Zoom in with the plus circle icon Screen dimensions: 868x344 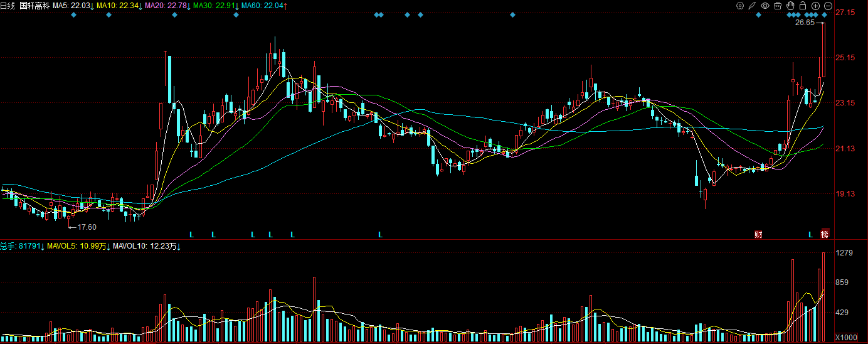pos(815,6)
